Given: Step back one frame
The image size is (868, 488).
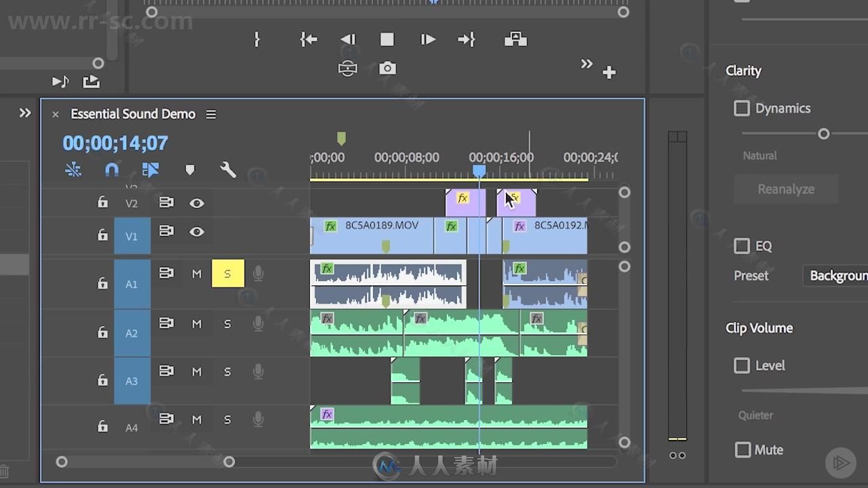Looking at the screenshot, I should pyautogui.click(x=348, y=40).
